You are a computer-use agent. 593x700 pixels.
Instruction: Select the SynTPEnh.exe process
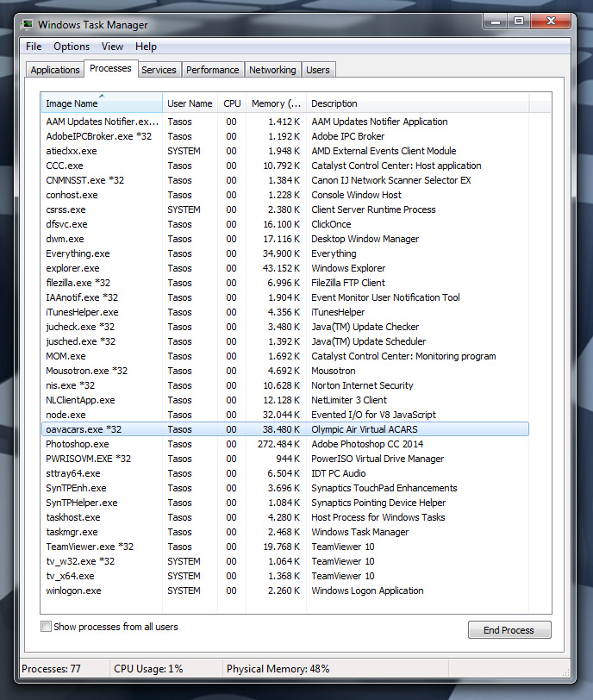pyautogui.click(x=285, y=488)
